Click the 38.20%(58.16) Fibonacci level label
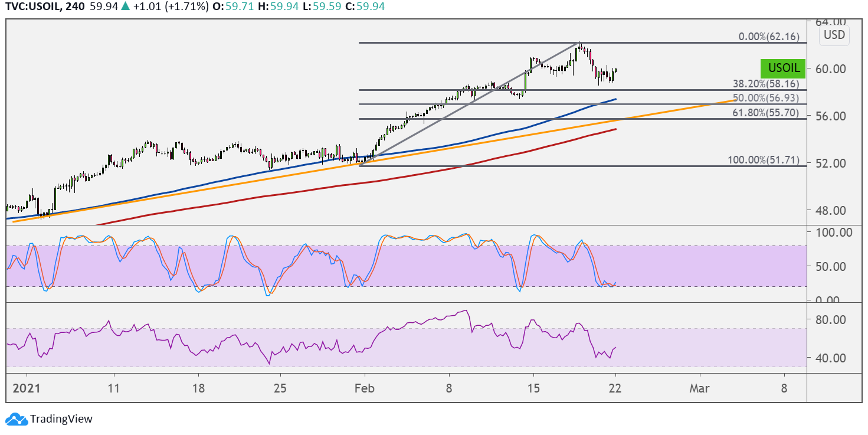 point(766,84)
